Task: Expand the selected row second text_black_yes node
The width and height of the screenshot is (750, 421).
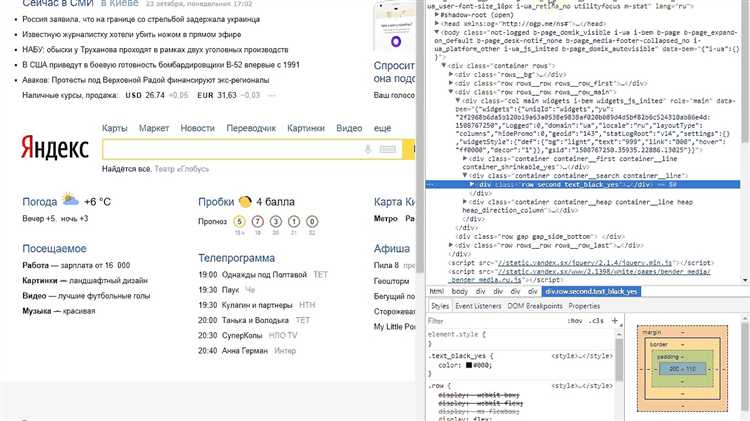Action: pos(472,184)
